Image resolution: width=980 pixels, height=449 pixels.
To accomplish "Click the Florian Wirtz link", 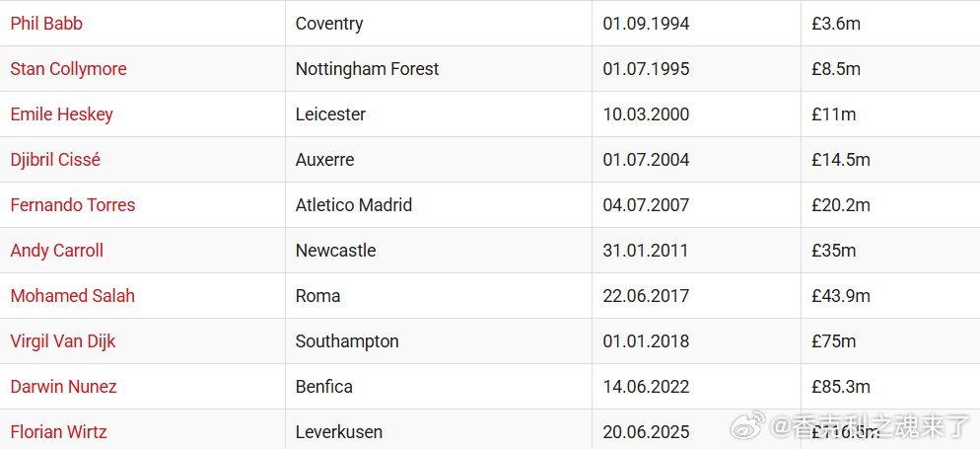I will coord(59,432).
